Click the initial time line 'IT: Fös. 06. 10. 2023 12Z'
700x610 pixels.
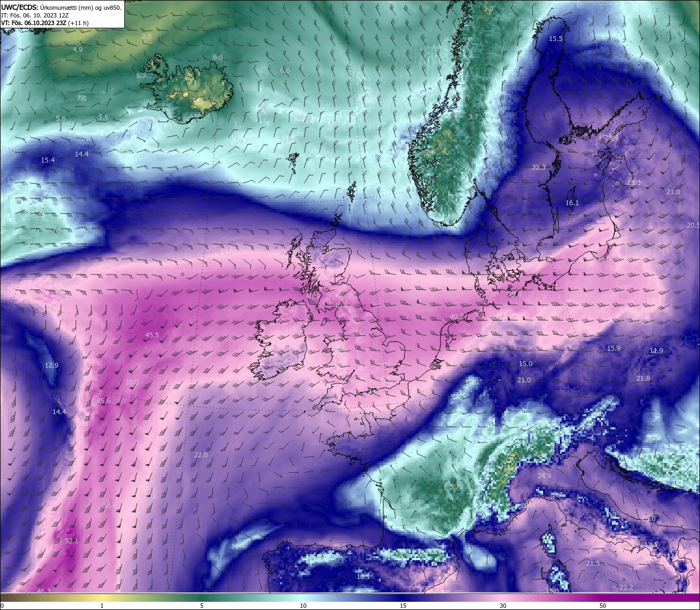point(35,15)
